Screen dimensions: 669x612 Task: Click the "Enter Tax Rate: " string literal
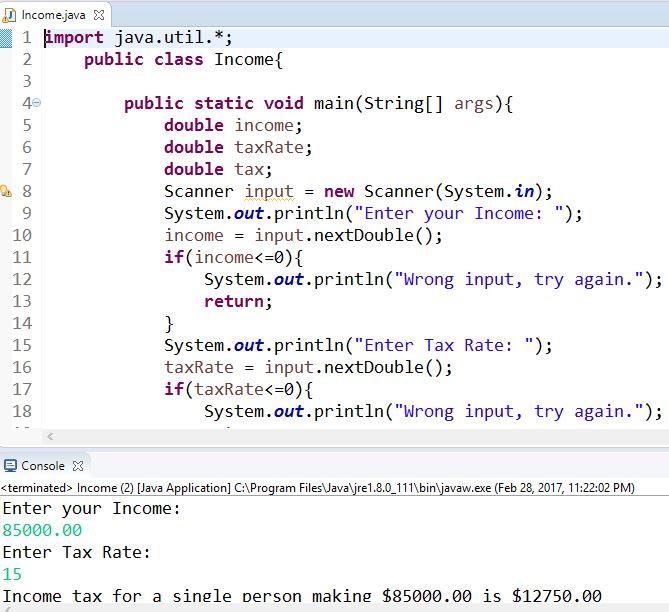coord(444,345)
